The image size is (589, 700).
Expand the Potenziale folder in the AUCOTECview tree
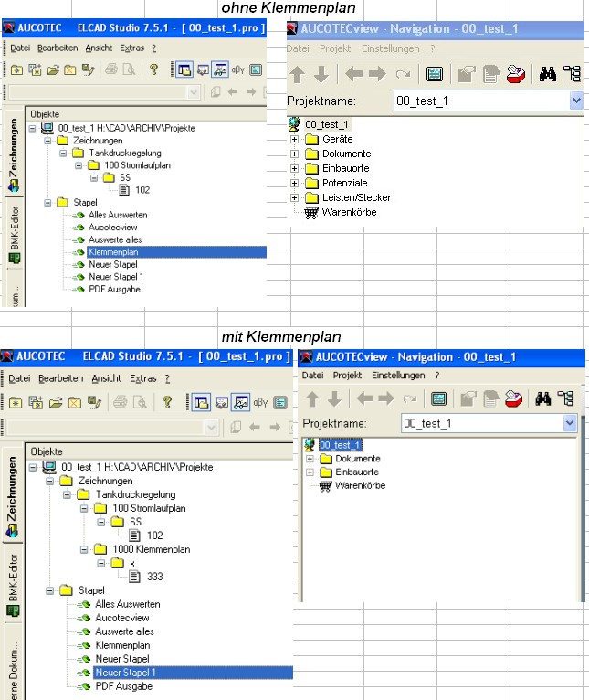pos(294,183)
